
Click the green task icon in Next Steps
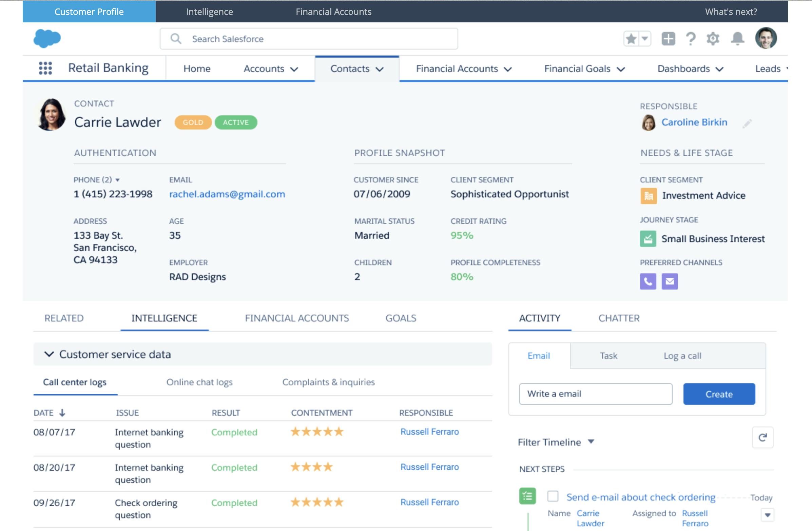(x=527, y=496)
